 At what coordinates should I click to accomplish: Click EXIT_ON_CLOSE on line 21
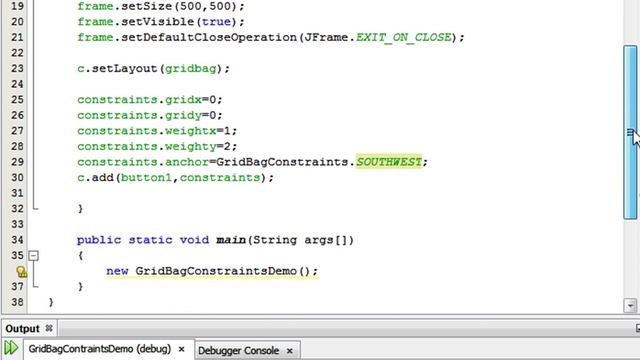tap(404, 38)
